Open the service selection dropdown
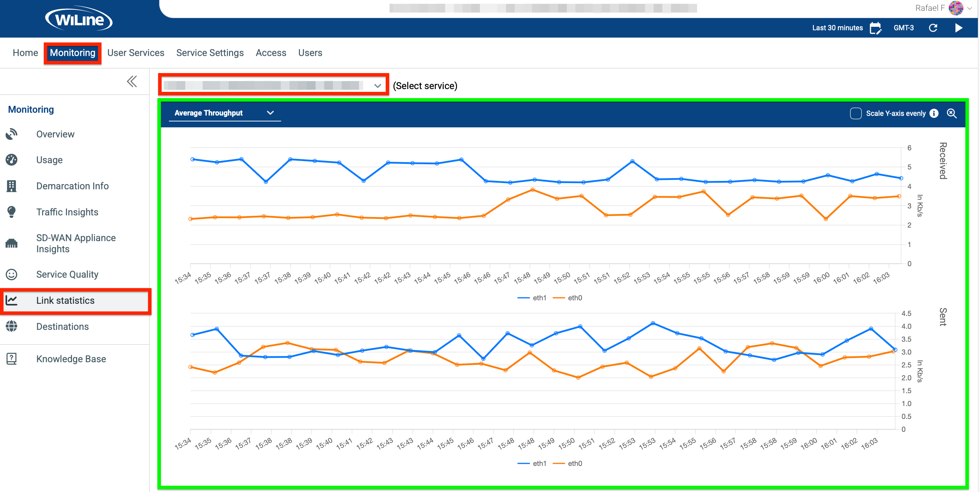 click(377, 85)
